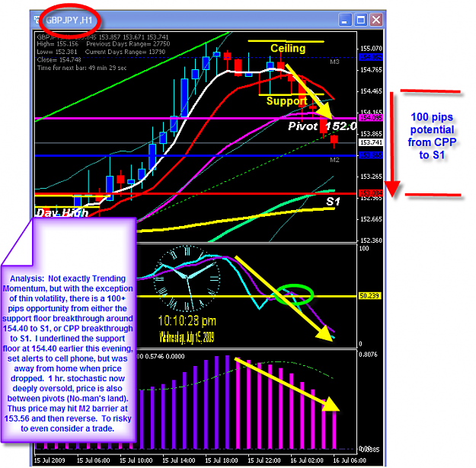The height and width of the screenshot is (468, 476).
Task: Click the 'Time for next bar' countdown text
Action: pyautogui.click(x=81, y=68)
